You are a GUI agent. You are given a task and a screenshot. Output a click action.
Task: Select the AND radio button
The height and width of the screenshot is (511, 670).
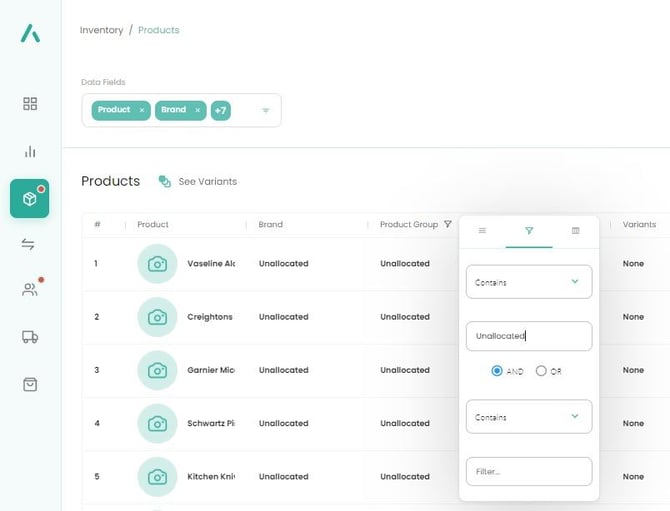tap(497, 371)
